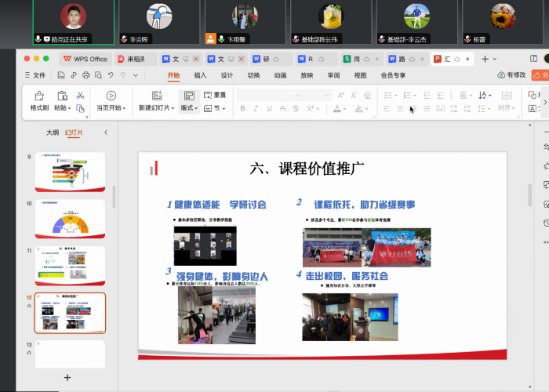
Task: Expand the Section (节) dropdown
Action: (215, 108)
